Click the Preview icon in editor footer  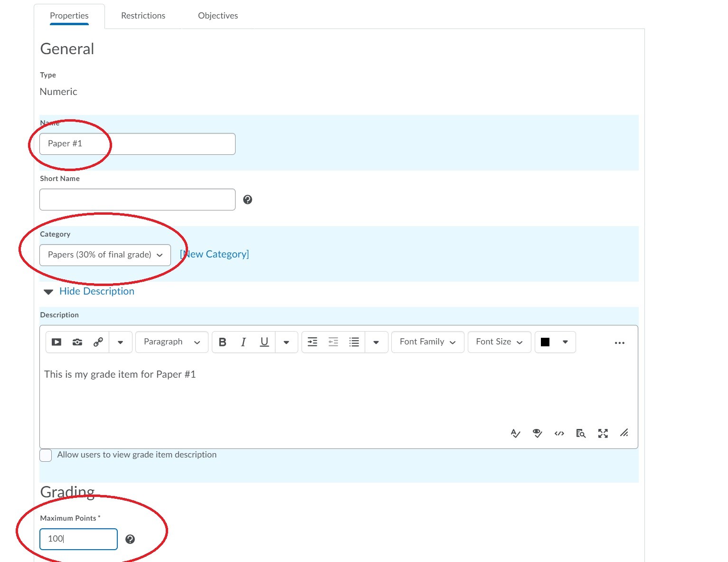[581, 433]
